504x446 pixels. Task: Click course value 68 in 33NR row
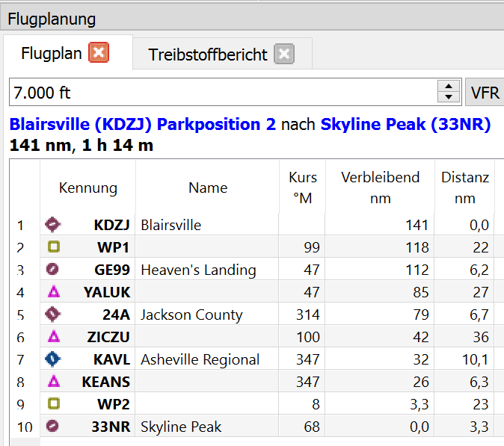pyautogui.click(x=302, y=427)
